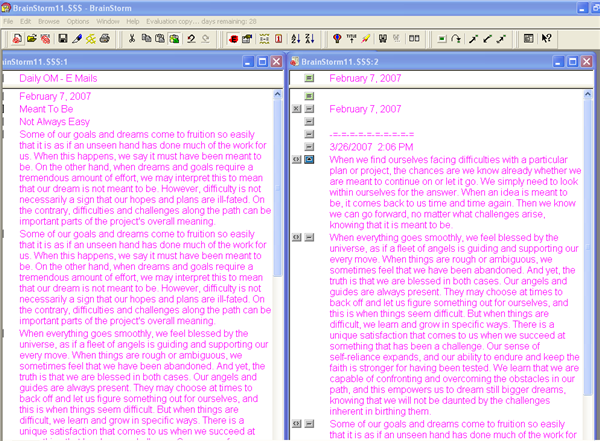The image size is (600, 441).
Task: Click the greyed find-next icon
Action: [x=396, y=39]
